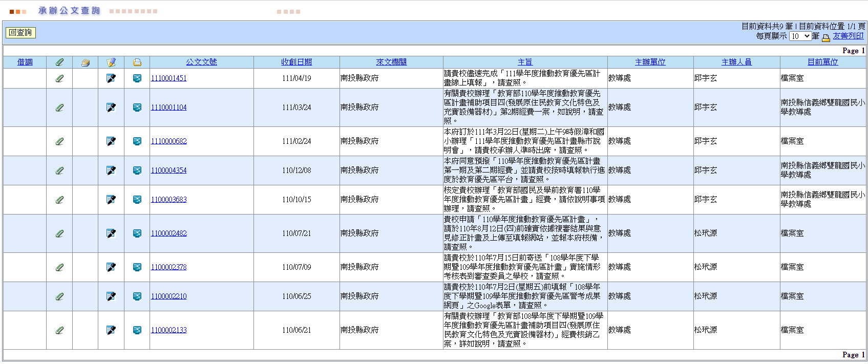Image resolution: width=868 pixels, height=364 pixels.
Task: Click the blue document icon for 1100002133
Action: coord(137,330)
